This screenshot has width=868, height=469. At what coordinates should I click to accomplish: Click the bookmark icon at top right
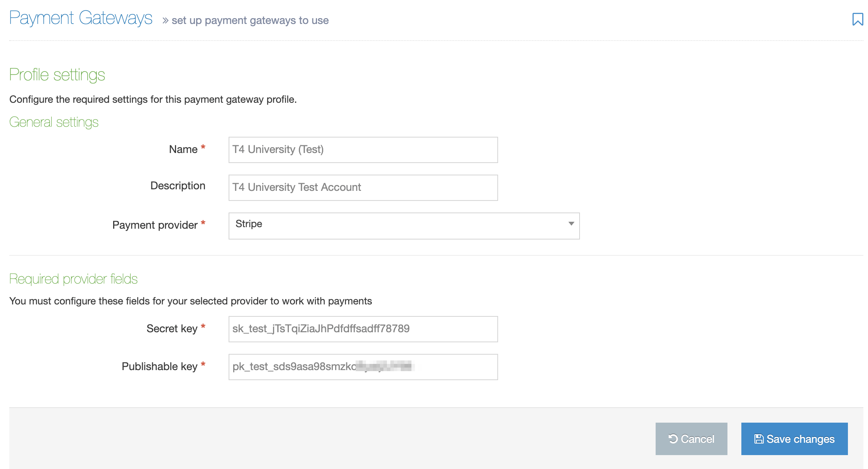pyautogui.click(x=857, y=19)
